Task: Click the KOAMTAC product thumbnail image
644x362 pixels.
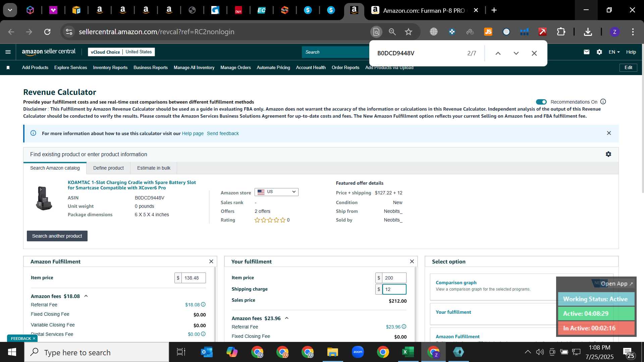Action: pos(44,198)
